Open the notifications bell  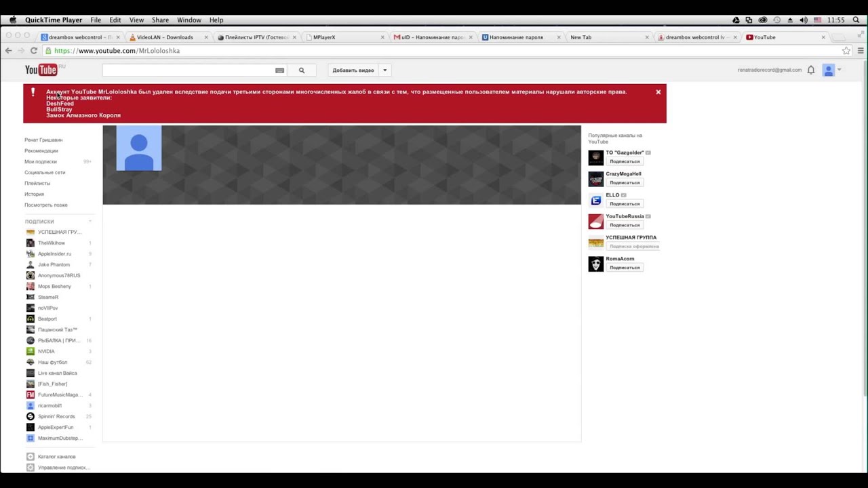click(x=811, y=70)
